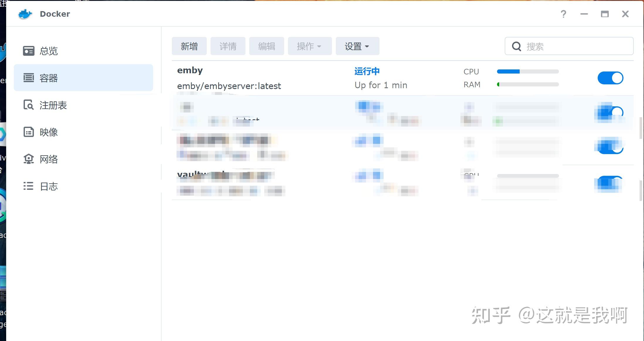Screen dimensions: 644x341
Task: Click inside the 搜索 search field
Action: point(572,46)
